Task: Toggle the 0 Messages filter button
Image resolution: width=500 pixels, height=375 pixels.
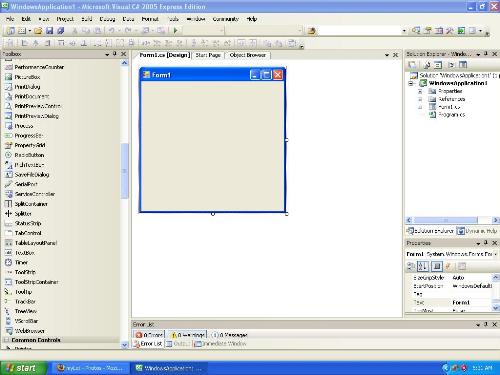Action: 230,335
